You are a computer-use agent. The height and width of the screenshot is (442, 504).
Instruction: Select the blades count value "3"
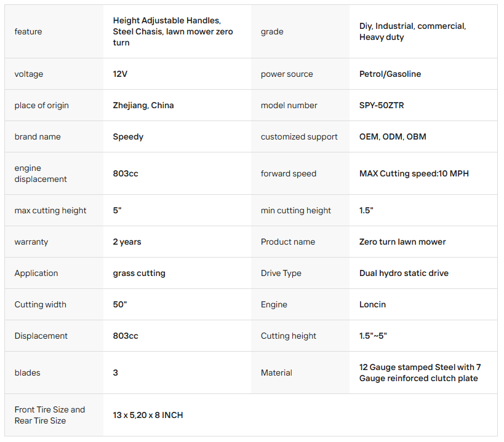coord(116,373)
